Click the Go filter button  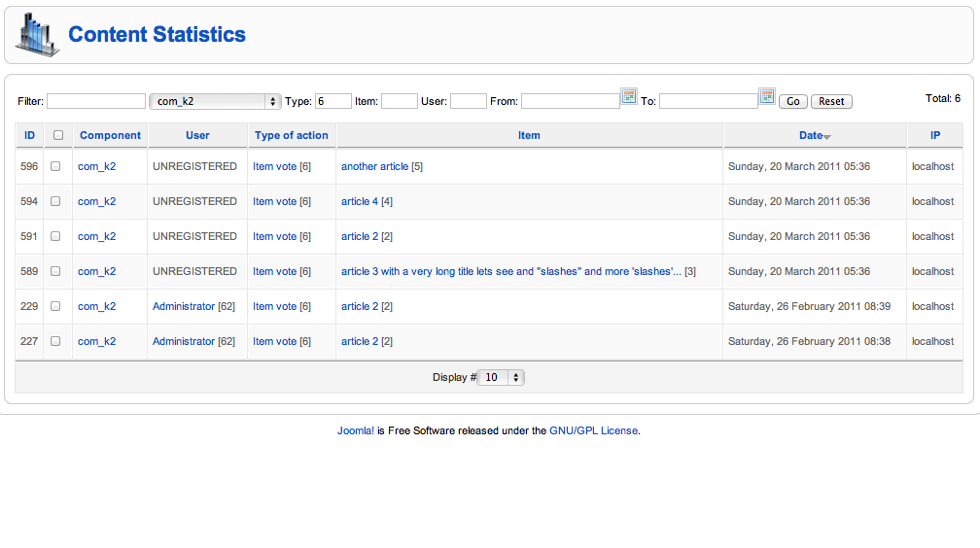click(x=793, y=101)
